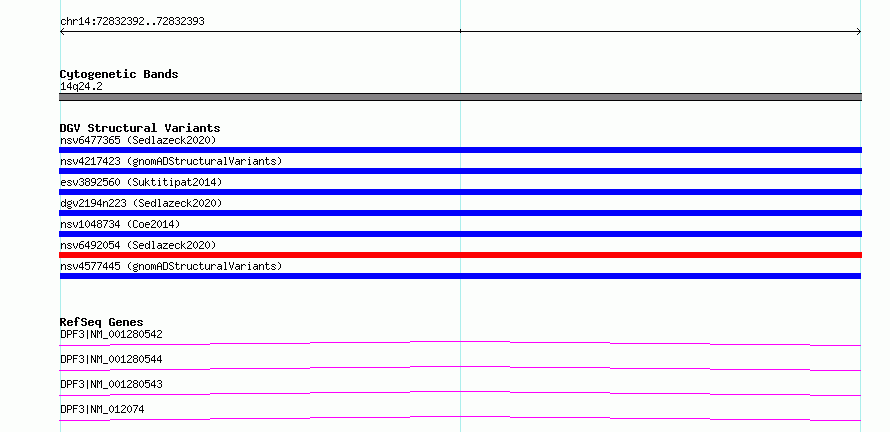890x432 pixels.
Task: Click the Cytogenetic Bands track heading
Action: (119, 74)
